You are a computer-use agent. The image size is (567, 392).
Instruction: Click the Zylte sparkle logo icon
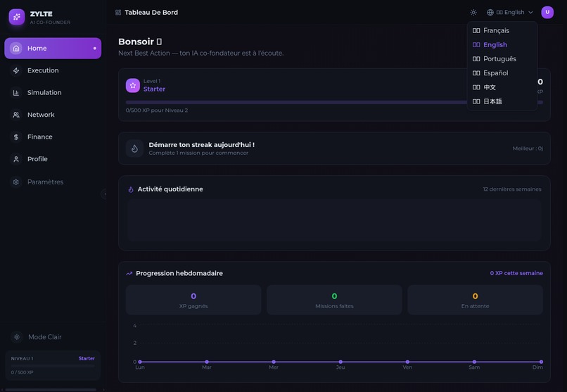click(x=17, y=17)
